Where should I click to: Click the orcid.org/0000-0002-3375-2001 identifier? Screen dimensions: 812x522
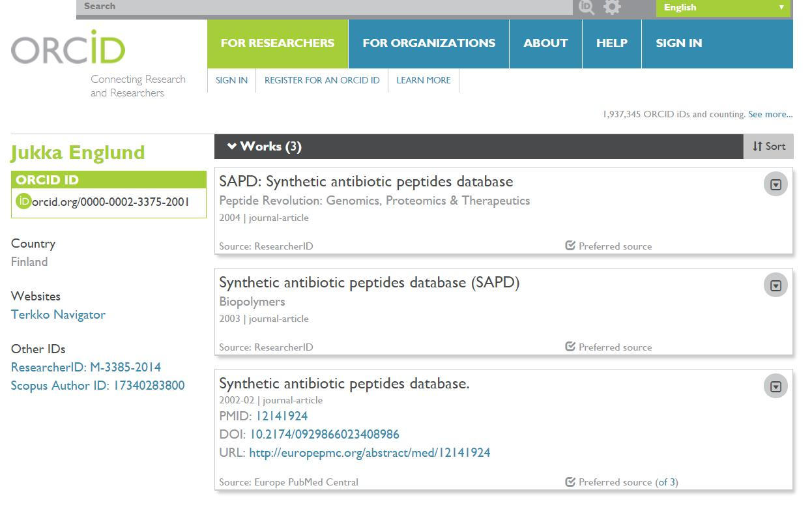(x=111, y=202)
